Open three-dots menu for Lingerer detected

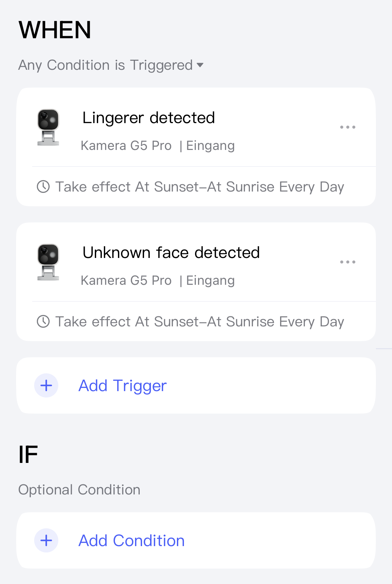pos(347,127)
